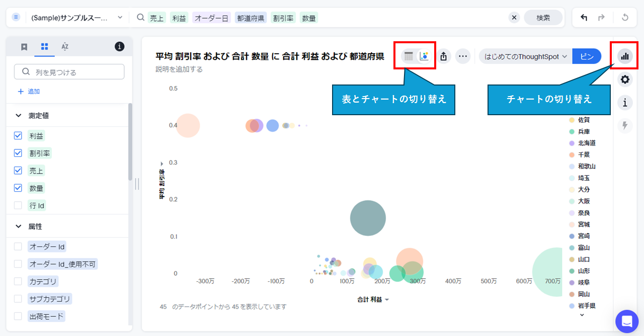Click the undo arrow icon

(584, 18)
